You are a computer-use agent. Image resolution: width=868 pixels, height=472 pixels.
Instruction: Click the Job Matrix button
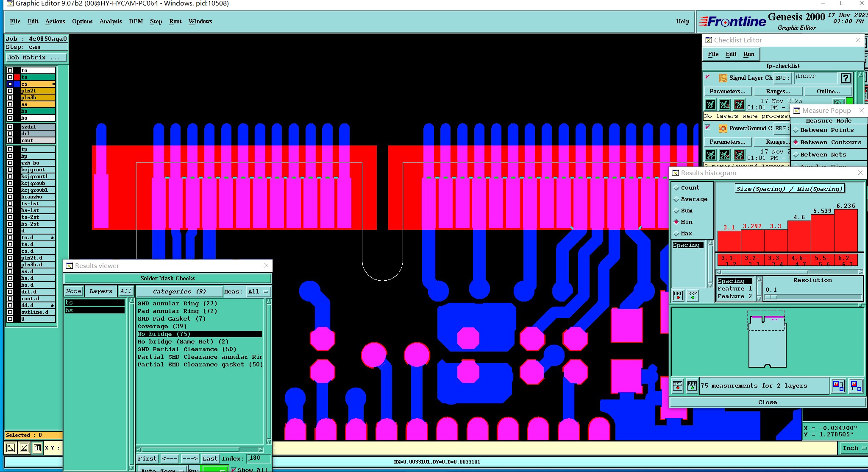(x=36, y=58)
